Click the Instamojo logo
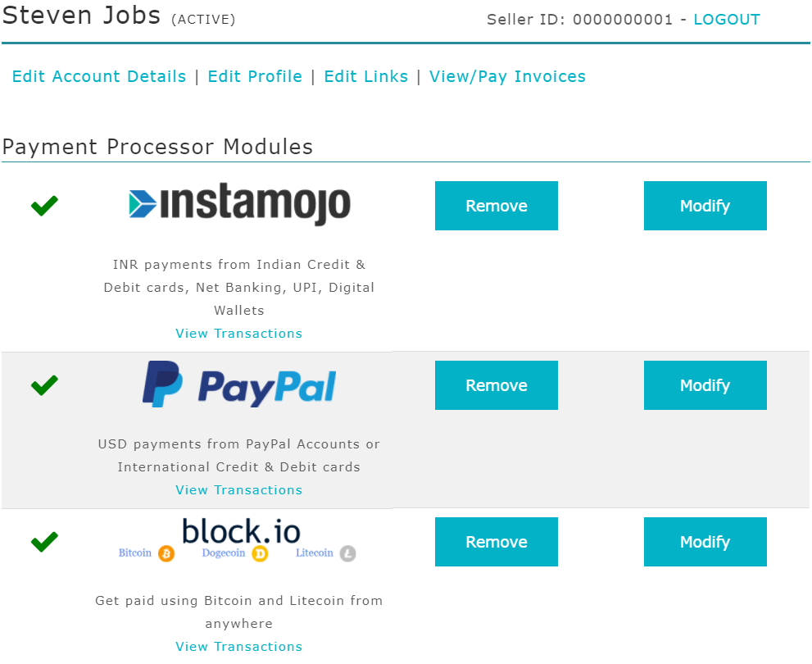 click(238, 203)
